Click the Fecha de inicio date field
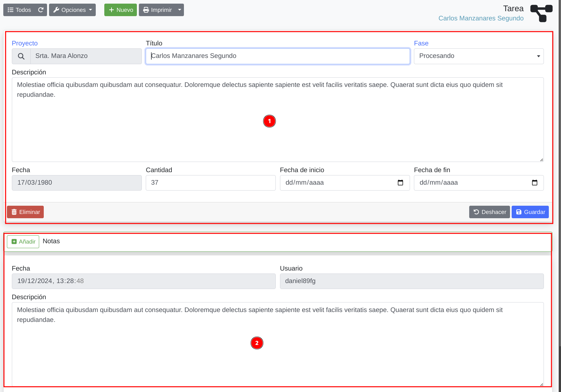Viewport: 561px width, 392px height. [345, 183]
